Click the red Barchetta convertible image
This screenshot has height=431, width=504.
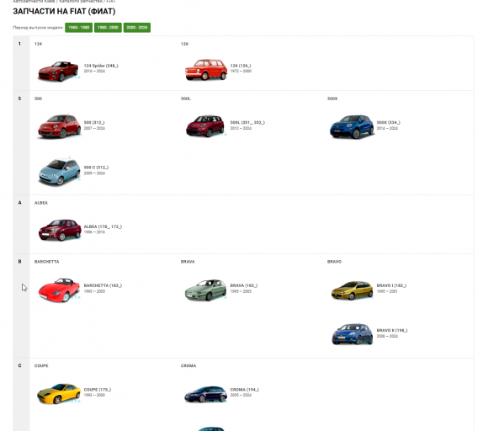(x=59, y=290)
